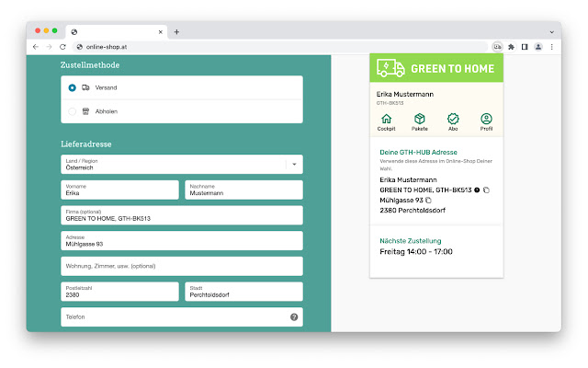Click the Green to Home truck logo
The height and width of the screenshot is (368, 588).
[390, 68]
